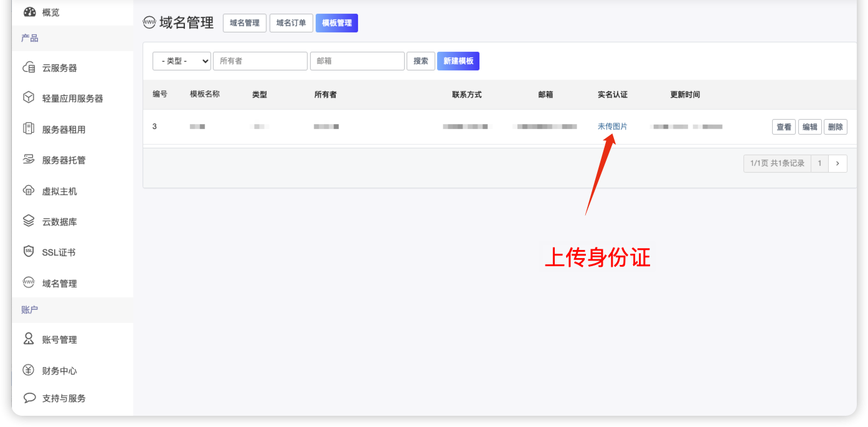Click the 服务器托管 hosting icon
This screenshot has height=427, width=868.
click(x=29, y=160)
